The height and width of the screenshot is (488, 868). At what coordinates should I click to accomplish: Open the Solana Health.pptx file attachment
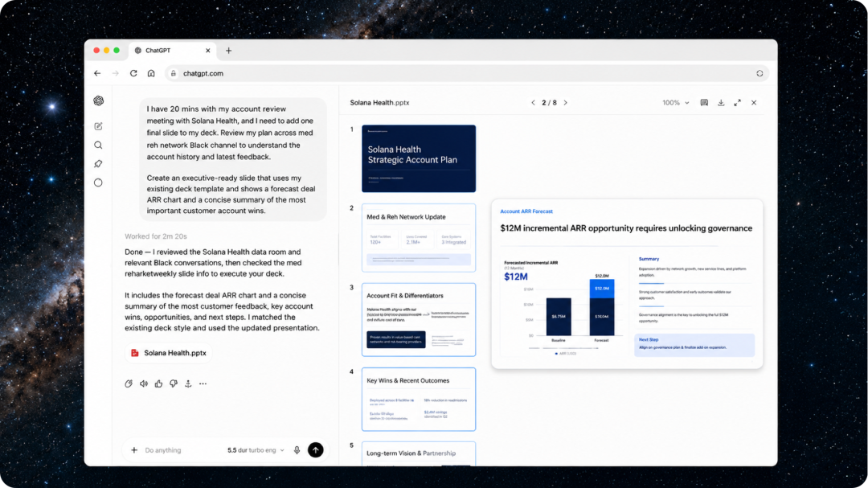(x=168, y=353)
